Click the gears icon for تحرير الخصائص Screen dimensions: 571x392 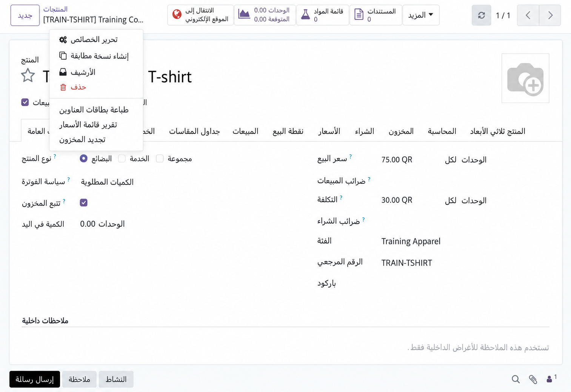click(x=63, y=40)
